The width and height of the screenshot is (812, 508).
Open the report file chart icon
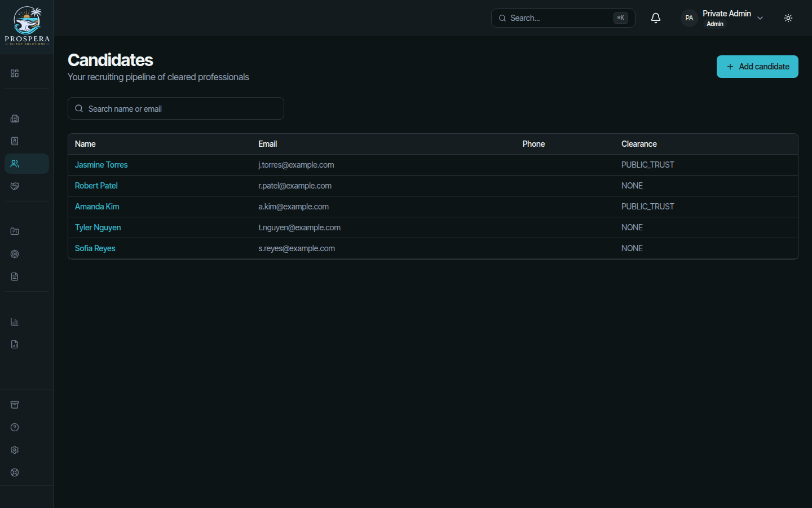point(15,344)
